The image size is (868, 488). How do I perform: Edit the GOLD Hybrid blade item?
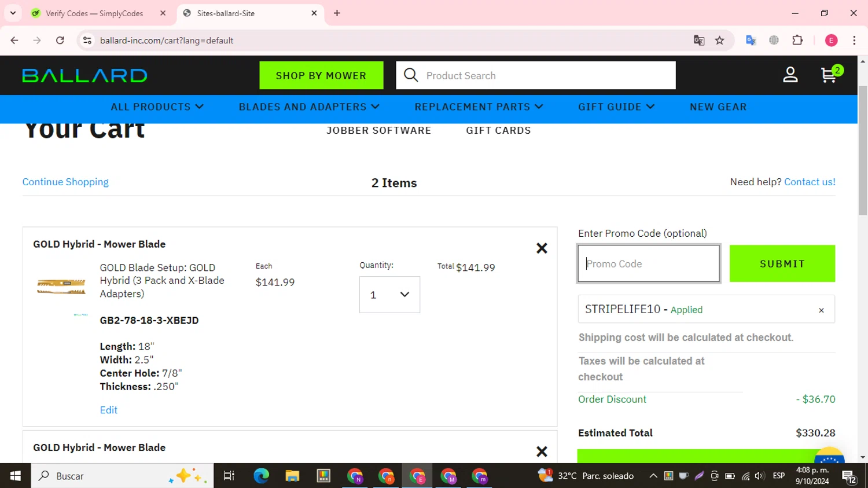108,410
